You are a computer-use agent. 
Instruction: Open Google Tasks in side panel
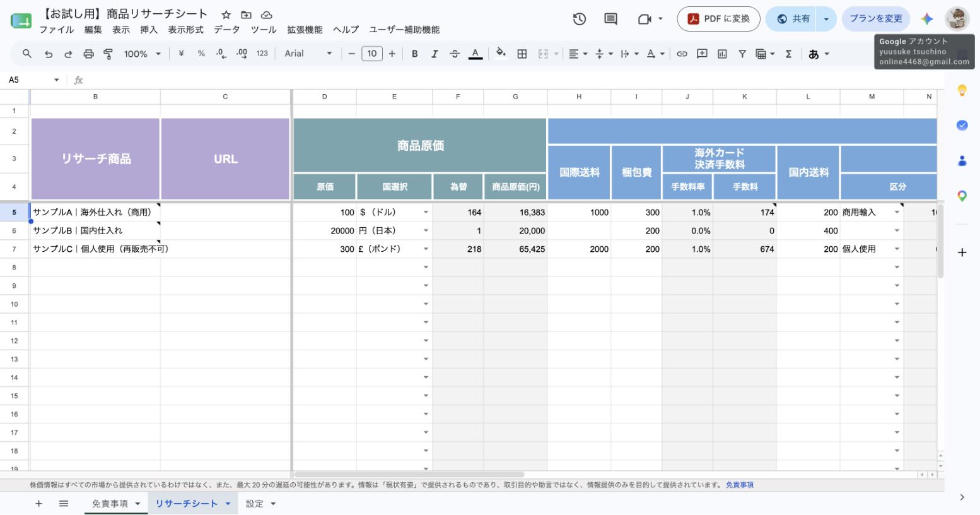tap(962, 125)
